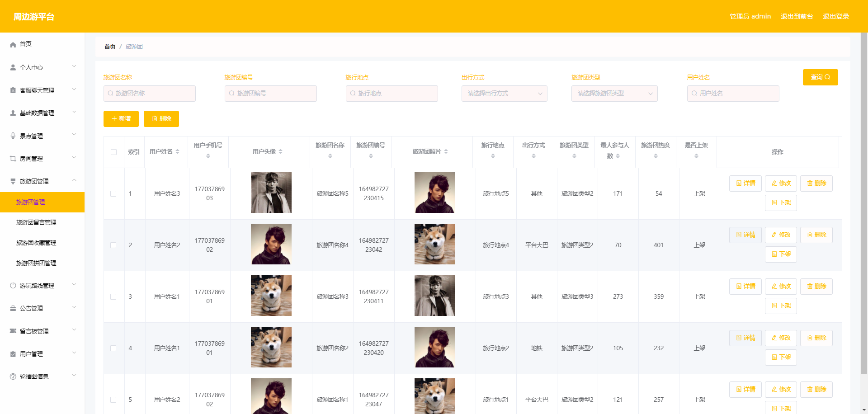The height and width of the screenshot is (414, 868).
Task: Click 首页 in the breadcrumb
Action: point(110,47)
